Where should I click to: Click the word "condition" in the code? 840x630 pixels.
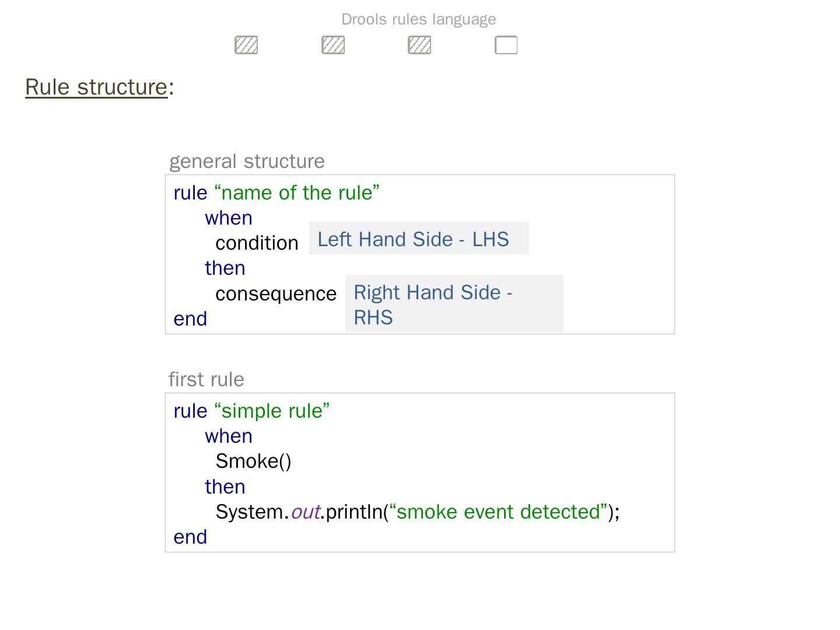coord(257,243)
